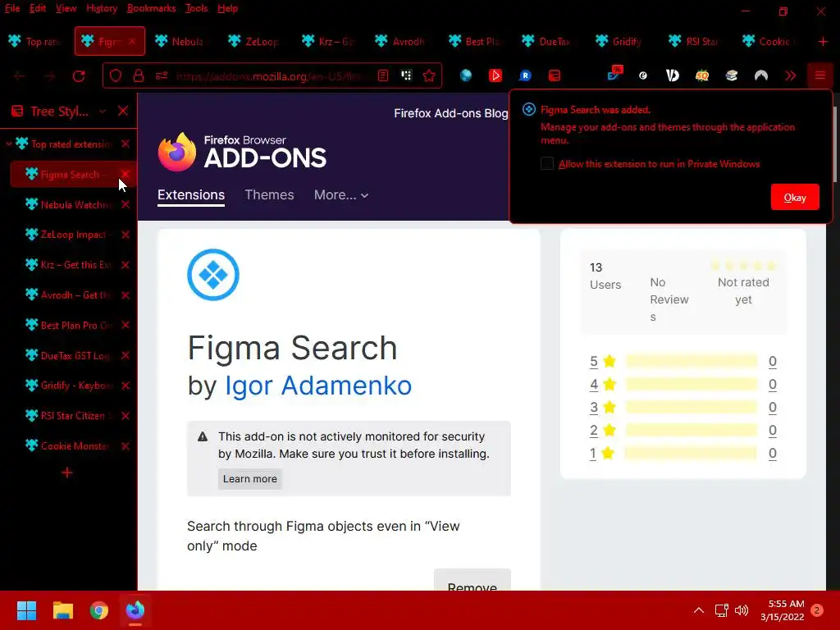Image resolution: width=840 pixels, height=630 pixels.
Task: Open the blue R extension icon
Action: tap(525, 75)
